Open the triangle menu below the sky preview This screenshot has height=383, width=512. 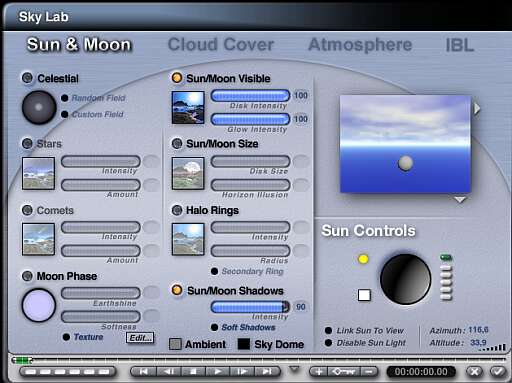[460, 200]
